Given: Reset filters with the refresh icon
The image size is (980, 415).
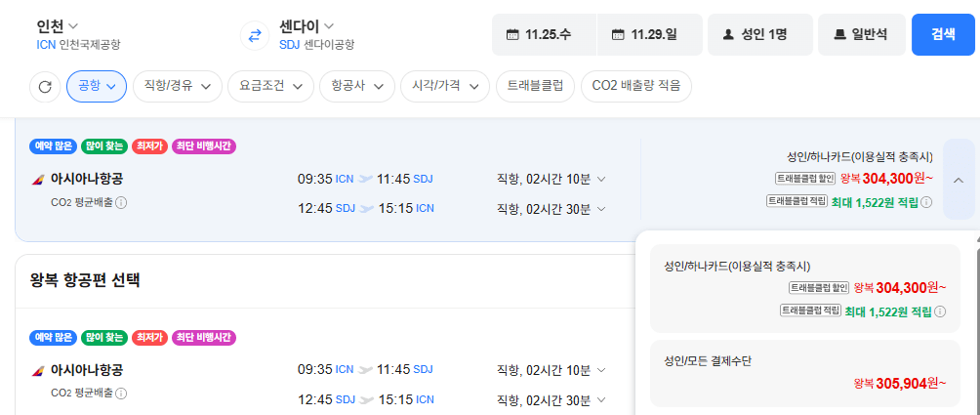Looking at the screenshot, I should pos(45,87).
